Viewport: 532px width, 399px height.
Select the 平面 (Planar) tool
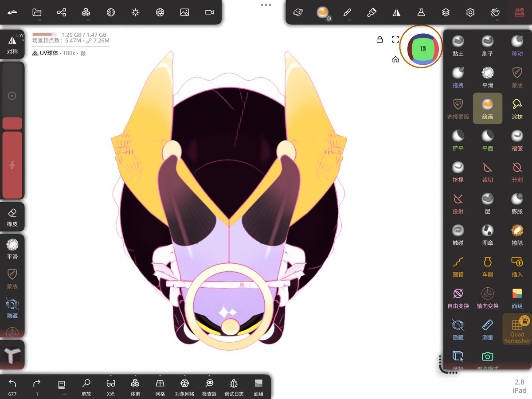coord(488,140)
